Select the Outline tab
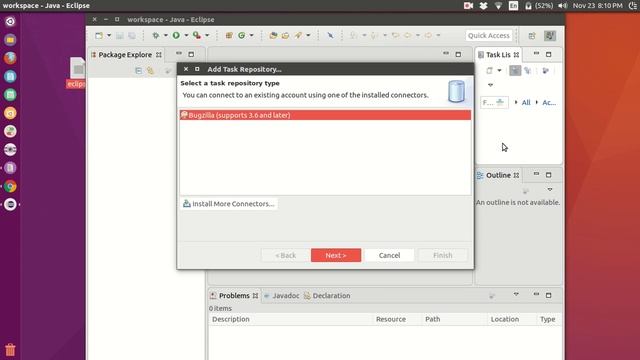This screenshot has height=360, width=640. click(498, 175)
